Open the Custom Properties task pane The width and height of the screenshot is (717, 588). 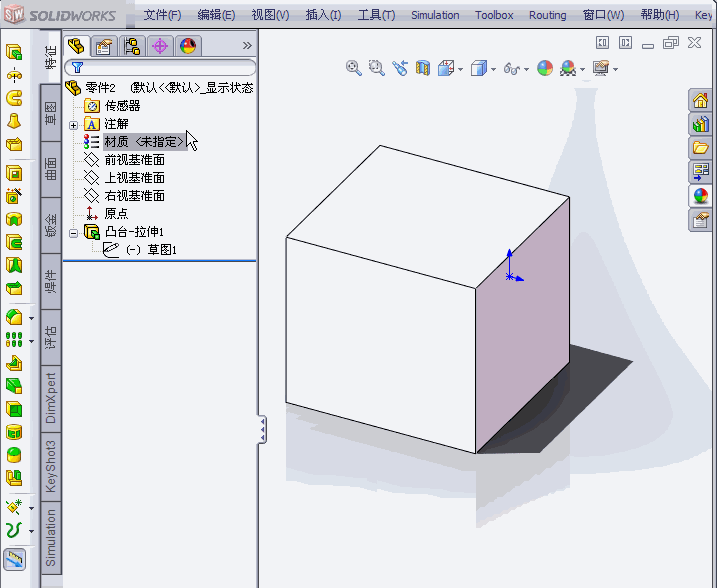coord(700,220)
